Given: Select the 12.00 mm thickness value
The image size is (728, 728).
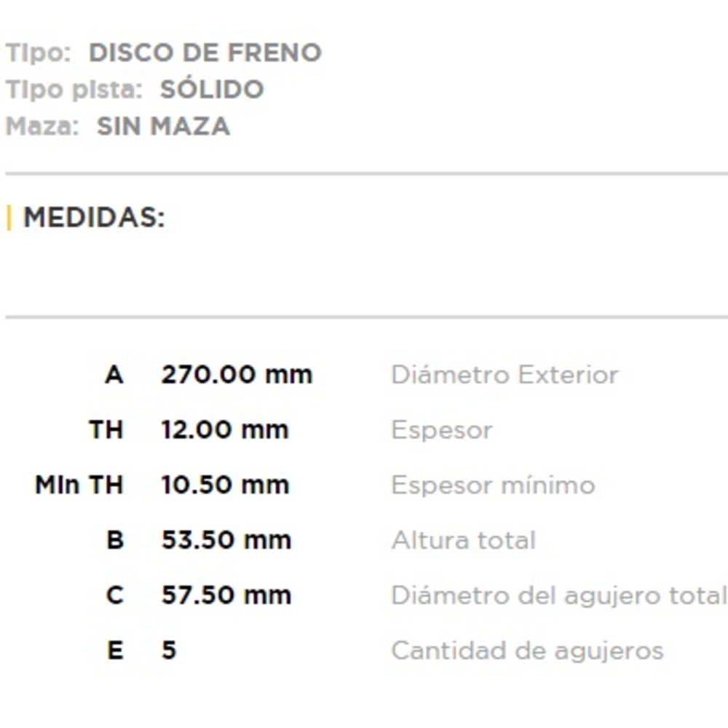Looking at the screenshot, I should click(x=225, y=430).
